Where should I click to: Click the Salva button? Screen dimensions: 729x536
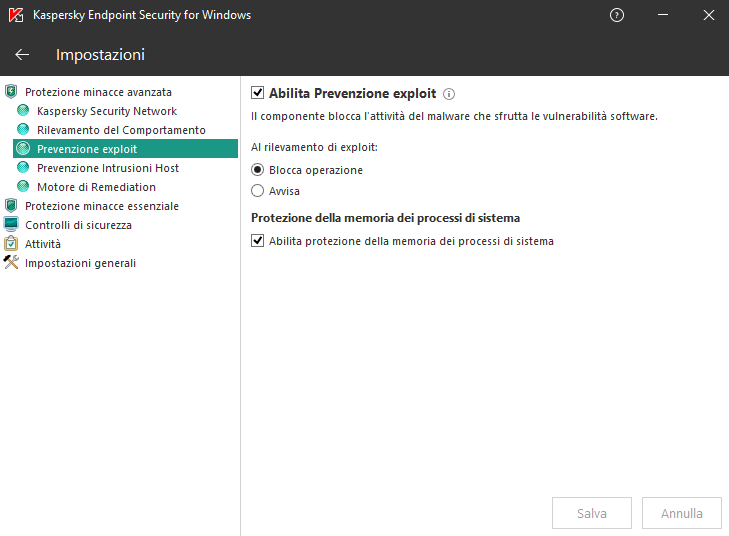591,513
